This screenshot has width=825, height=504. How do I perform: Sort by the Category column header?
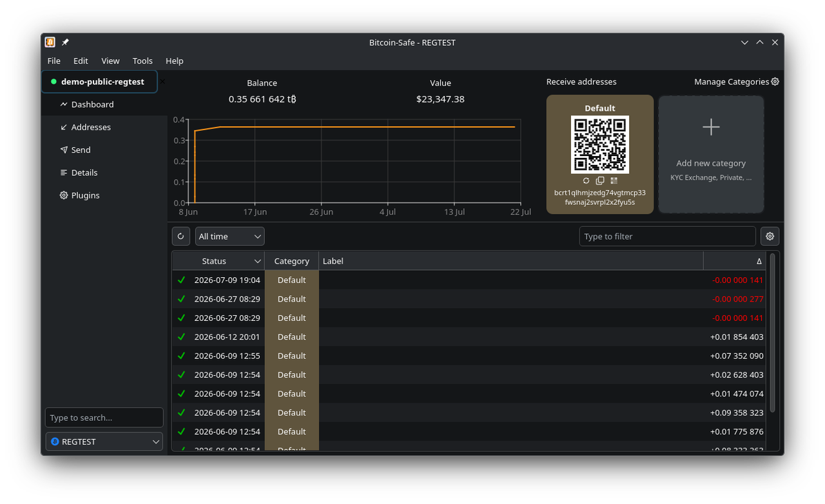pyautogui.click(x=292, y=261)
